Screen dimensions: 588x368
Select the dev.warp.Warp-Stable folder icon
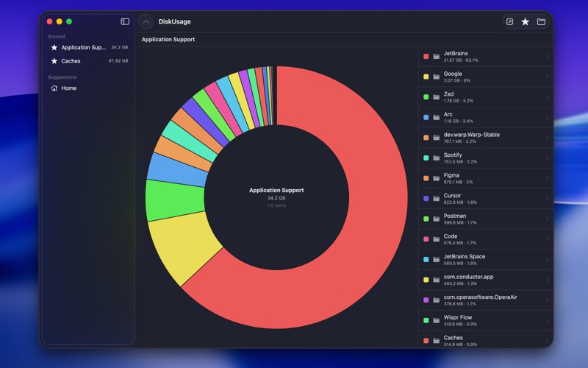[x=437, y=138]
